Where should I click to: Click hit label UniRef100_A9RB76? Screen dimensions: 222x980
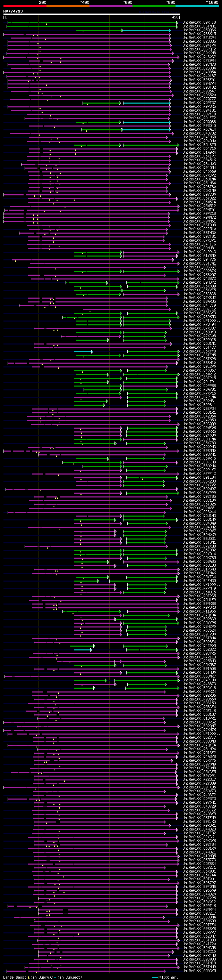(x=199, y=271)
